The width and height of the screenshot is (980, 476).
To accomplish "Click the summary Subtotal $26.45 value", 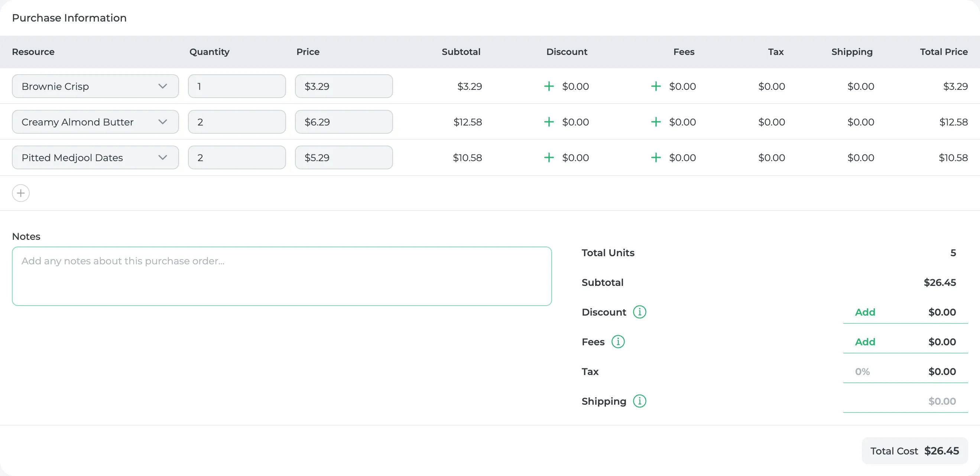I will 940,283.
